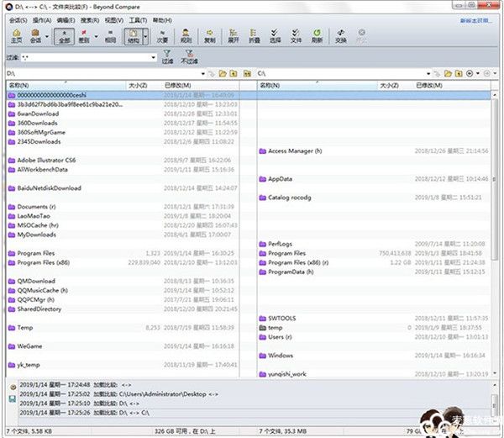
Task: Click the 不过滤 no-filter icon
Action: tap(189, 57)
